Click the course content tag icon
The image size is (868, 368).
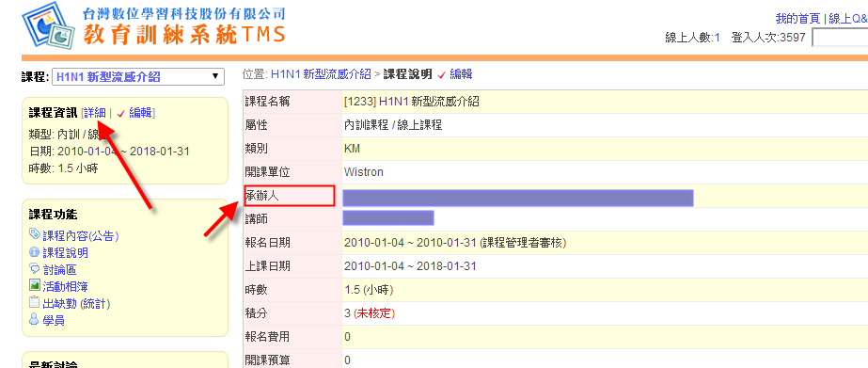coord(34,235)
